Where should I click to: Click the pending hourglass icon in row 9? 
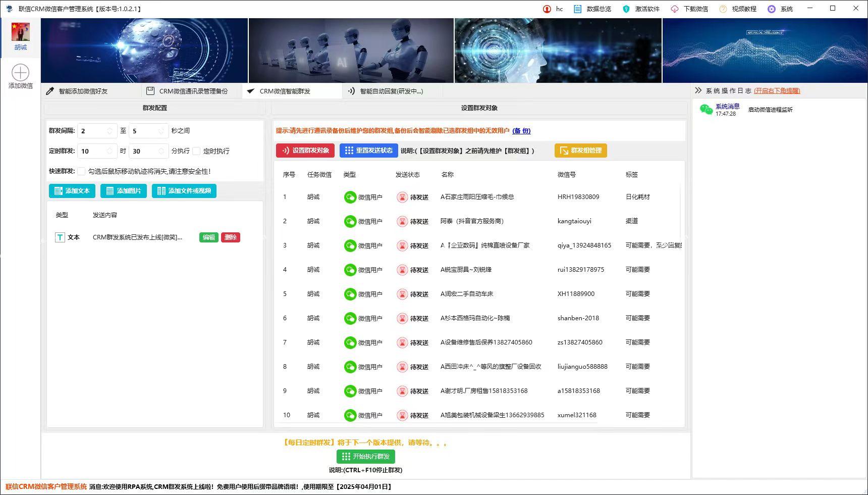pyautogui.click(x=402, y=391)
